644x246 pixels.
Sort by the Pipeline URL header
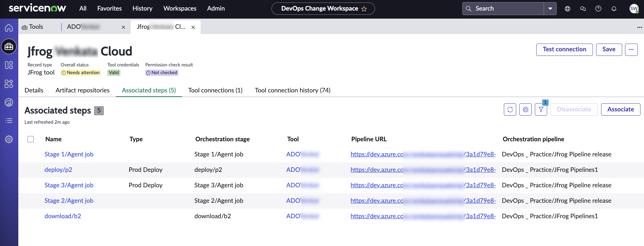click(x=369, y=139)
